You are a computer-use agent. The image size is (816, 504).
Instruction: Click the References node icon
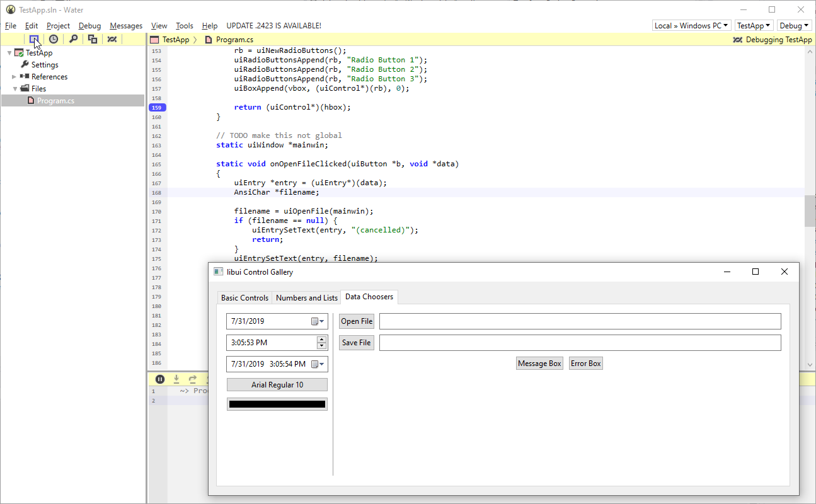(25, 76)
